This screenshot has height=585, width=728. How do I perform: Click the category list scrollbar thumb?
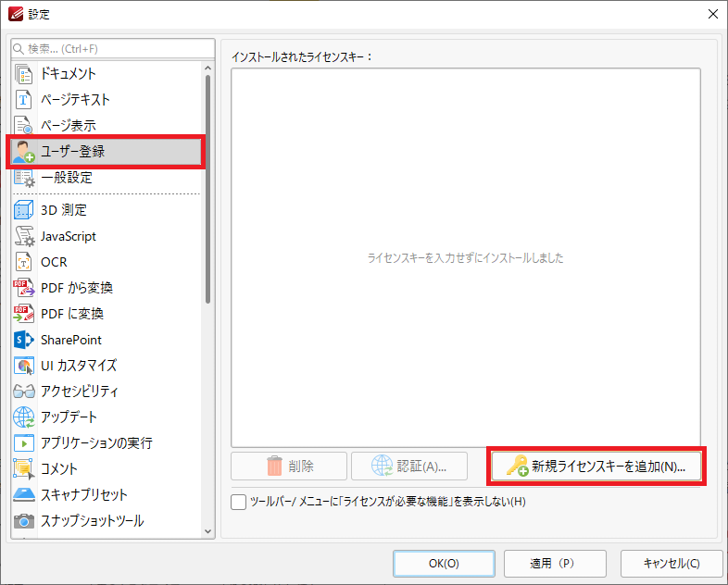[208, 189]
